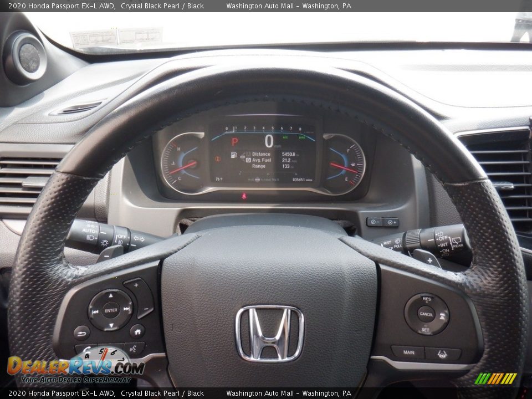The width and height of the screenshot is (532, 399).
Task: Activate the voice command talk button
Action: click(x=134, y=349)
